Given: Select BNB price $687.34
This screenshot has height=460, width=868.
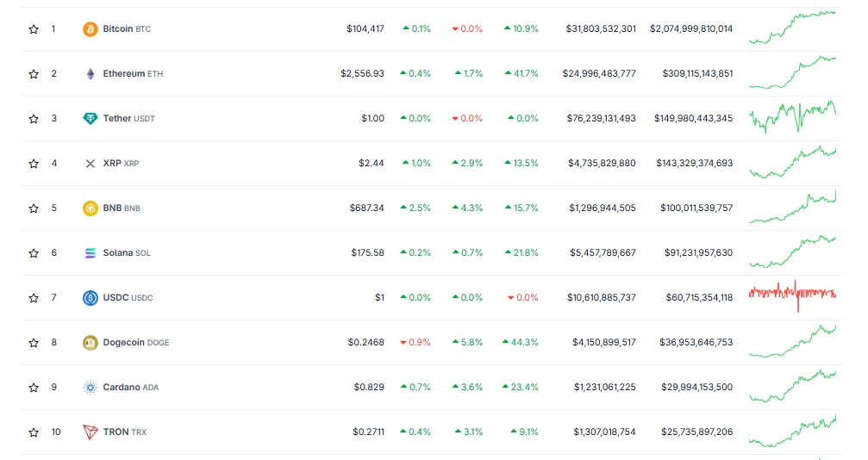Looking at the screenshot, I should point(367,208).
